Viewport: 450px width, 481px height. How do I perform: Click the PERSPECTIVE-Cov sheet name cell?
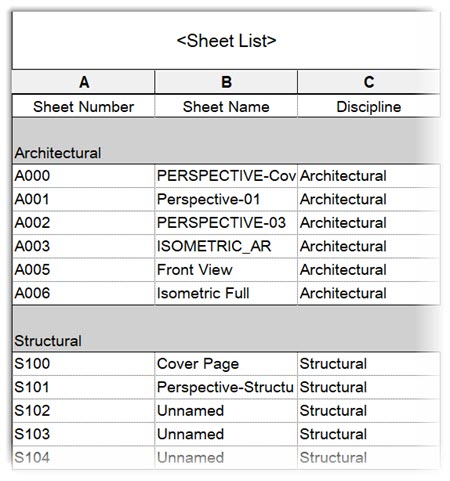(226, 176)
